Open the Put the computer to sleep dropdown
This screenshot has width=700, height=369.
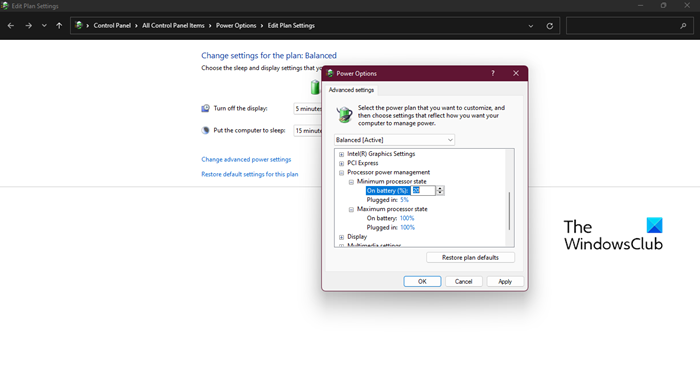308,130
